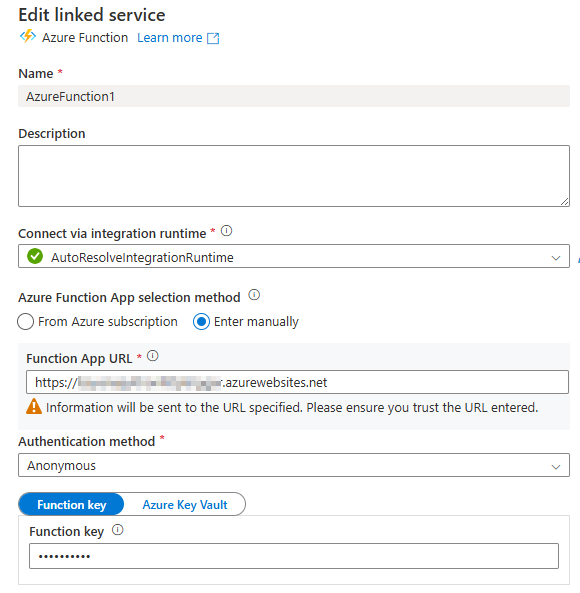Show info tooltip next to Function App URL

(x=153, y=355)
